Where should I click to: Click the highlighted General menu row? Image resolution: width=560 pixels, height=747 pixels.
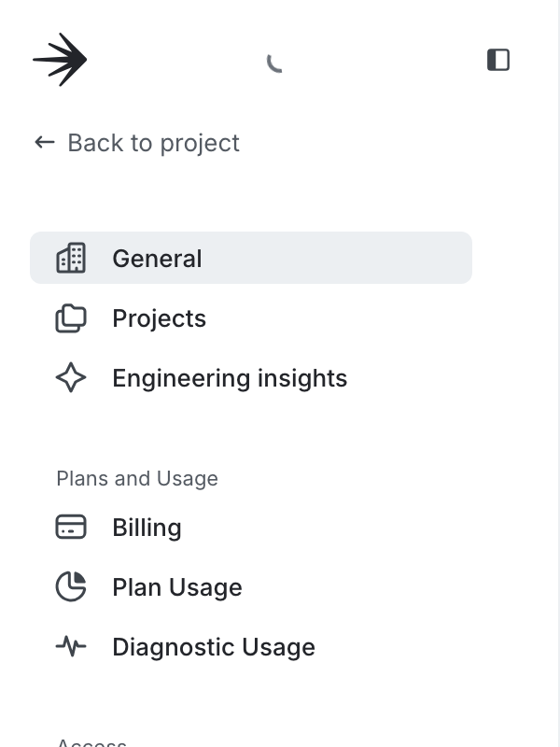click(251, 258)
